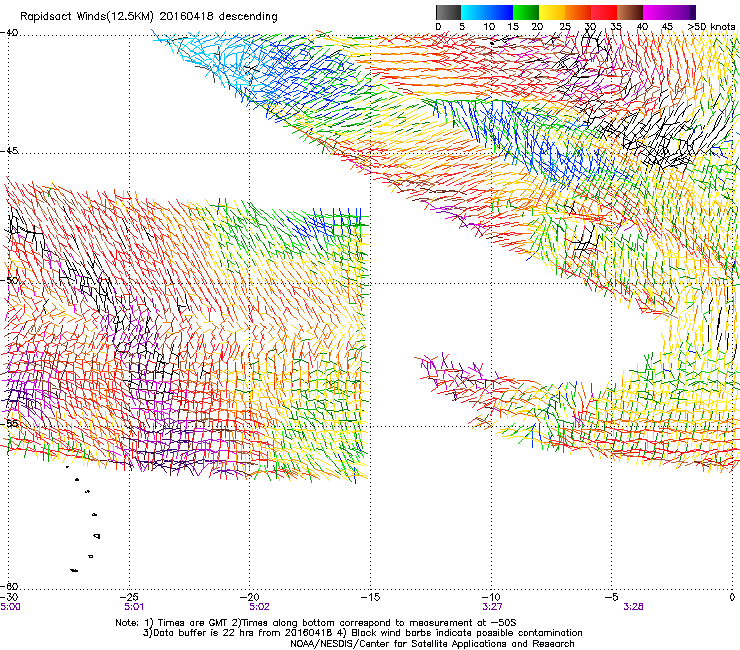Click the gray 0-5 knots color segment
740x650 pixels.
448,12
